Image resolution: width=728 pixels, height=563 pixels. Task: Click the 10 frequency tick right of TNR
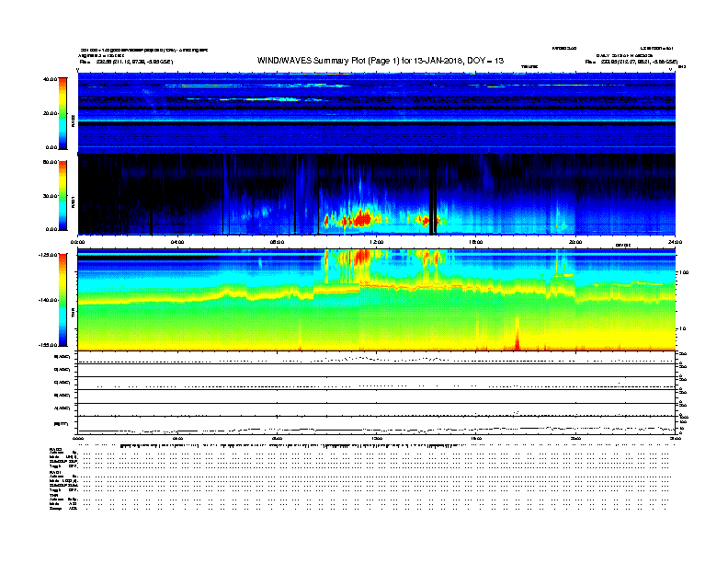point(682,328)
